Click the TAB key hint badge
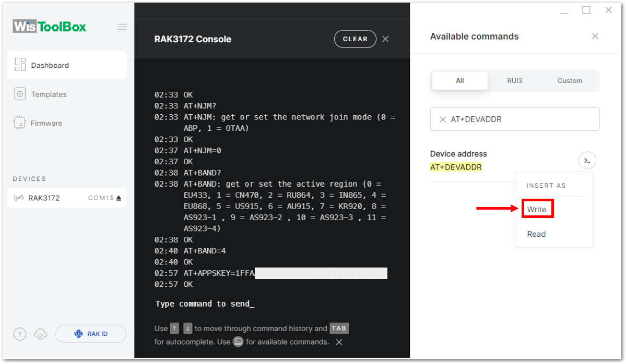626x364 pixels. (x=339, y=328)
